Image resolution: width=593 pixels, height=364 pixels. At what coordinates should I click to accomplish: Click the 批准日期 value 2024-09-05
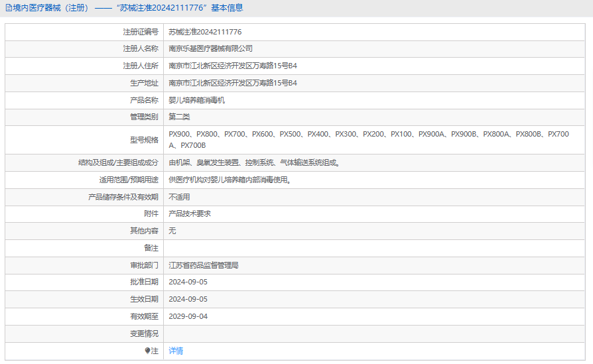188,282
